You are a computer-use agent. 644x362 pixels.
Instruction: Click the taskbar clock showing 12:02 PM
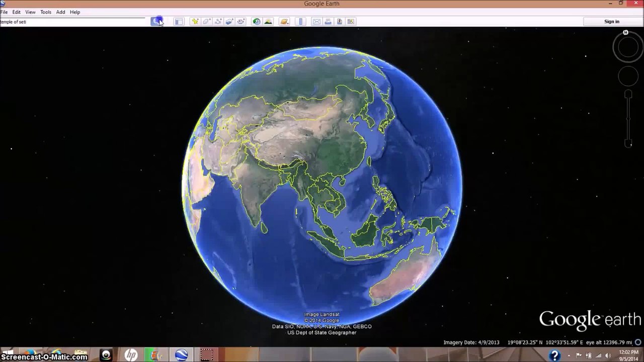[x=629, y=355]
